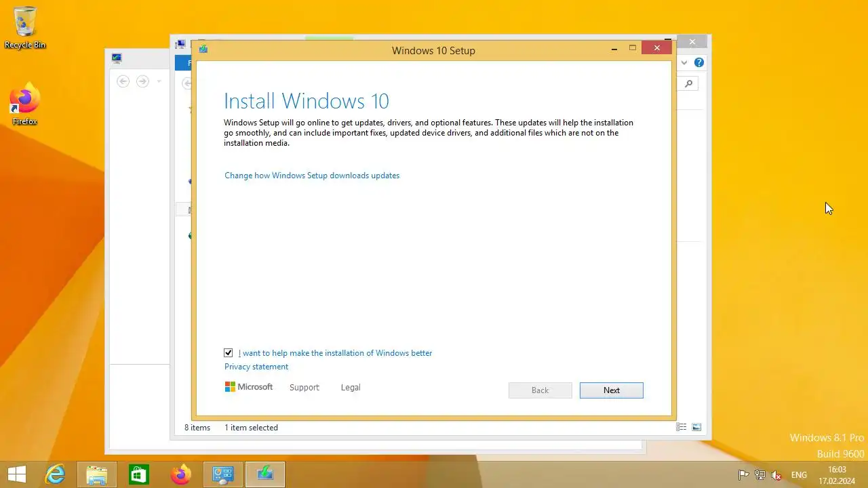This screenshot has width=868, height=488.
Task: Open recent locations dropdown in rear window
Action: pos(159,81)
